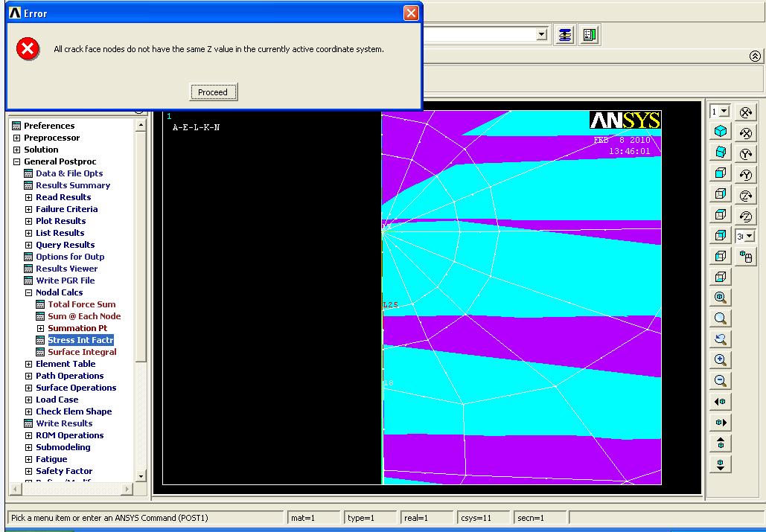Image resolution: width=766 pixels, height=532 pixels.
Task: Click the Proceed button in error dialog
Action: coord(213,92)
